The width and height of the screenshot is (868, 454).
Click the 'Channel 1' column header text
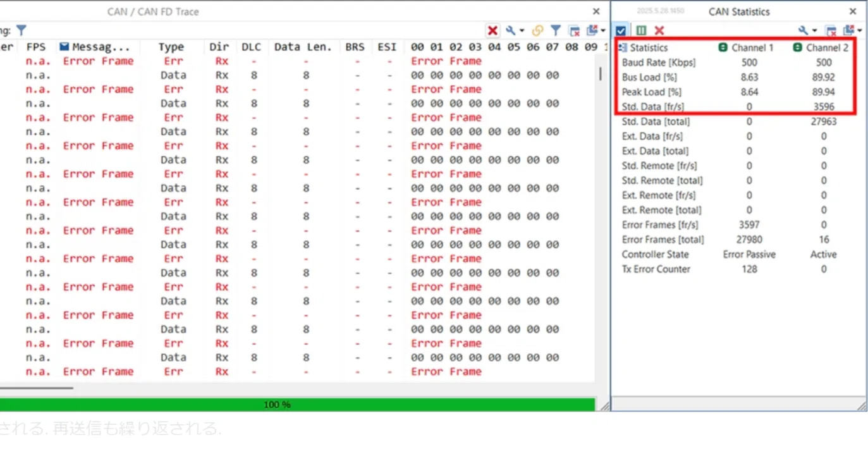tap(752, 47)
